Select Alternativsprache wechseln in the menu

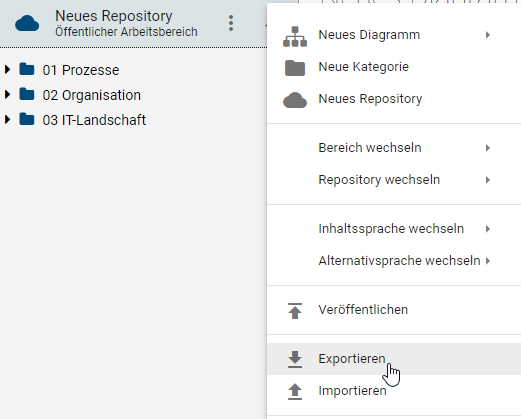tap(394, 261)
